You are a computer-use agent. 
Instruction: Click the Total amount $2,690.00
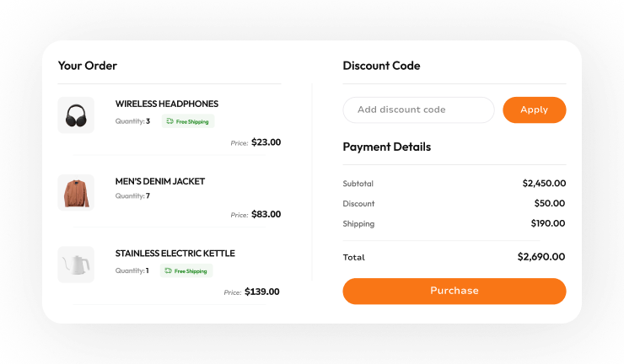[x=541, y=257]
